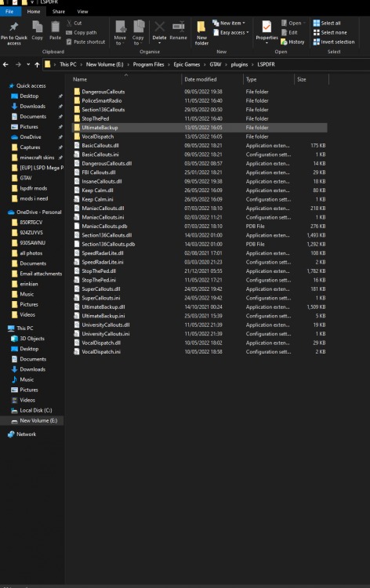Click the Paste icon in the ribbon
370x588 pixels.
[55, 27]
